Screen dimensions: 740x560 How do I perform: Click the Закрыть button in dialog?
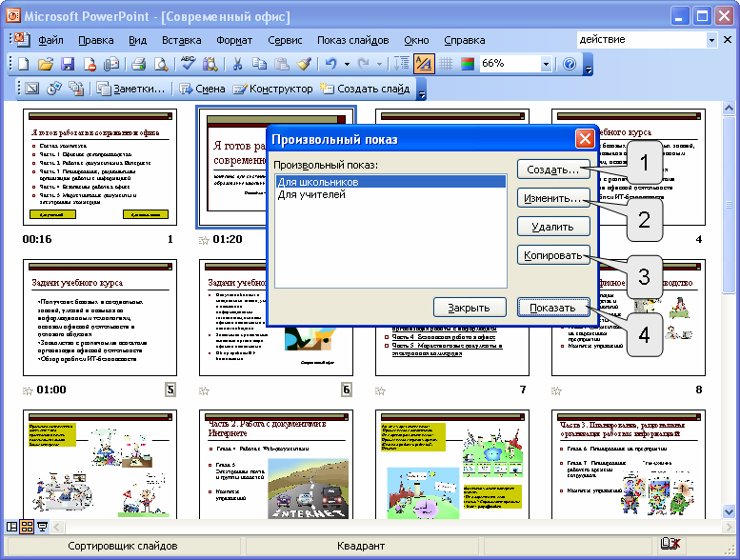click(x=470, y=308)
